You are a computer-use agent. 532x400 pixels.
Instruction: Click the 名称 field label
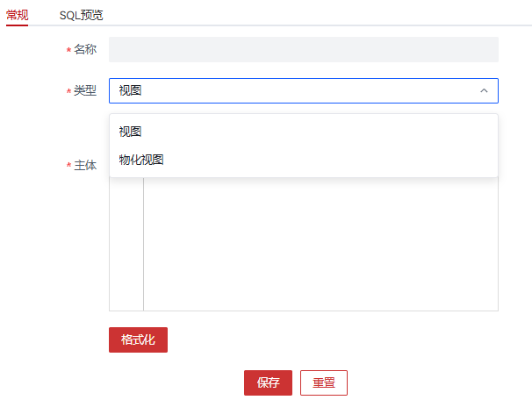tap(85, 50)
